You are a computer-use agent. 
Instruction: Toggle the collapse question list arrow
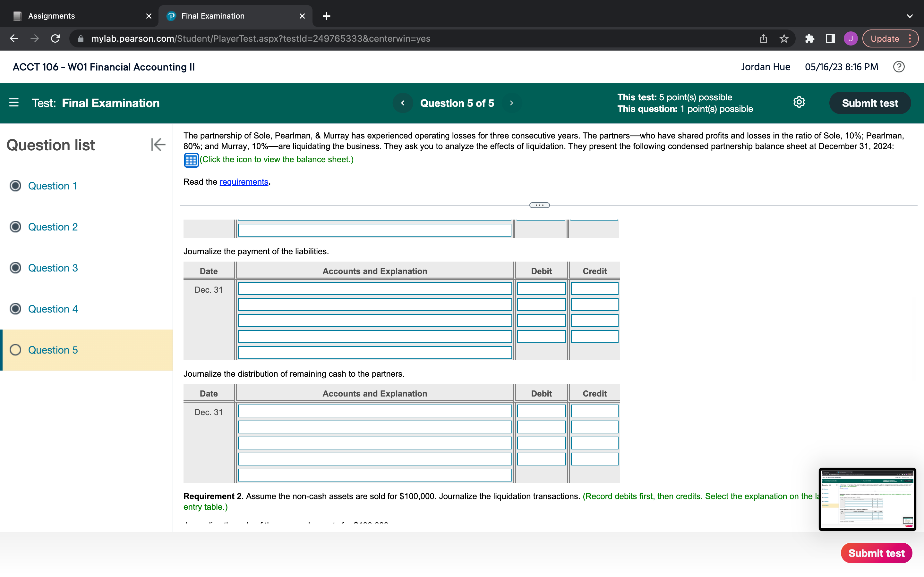[x=157, y=144]
